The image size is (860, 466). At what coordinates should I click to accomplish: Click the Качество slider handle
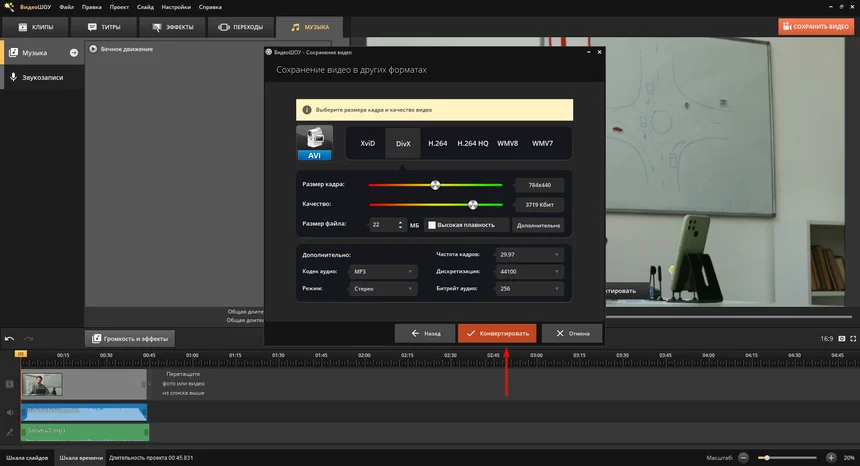(473, 204)
